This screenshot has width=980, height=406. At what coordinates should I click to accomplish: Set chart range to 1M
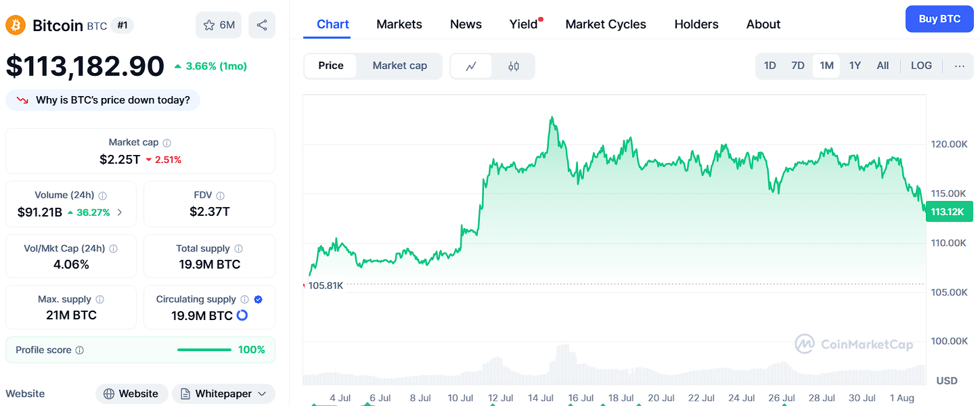pyautogui.click(x=826, y=66)
